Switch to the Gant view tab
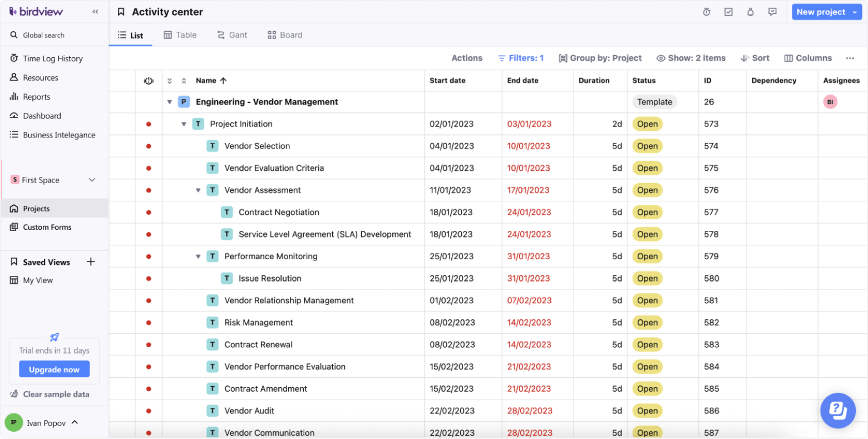The image size is (868, 439). 232,35
